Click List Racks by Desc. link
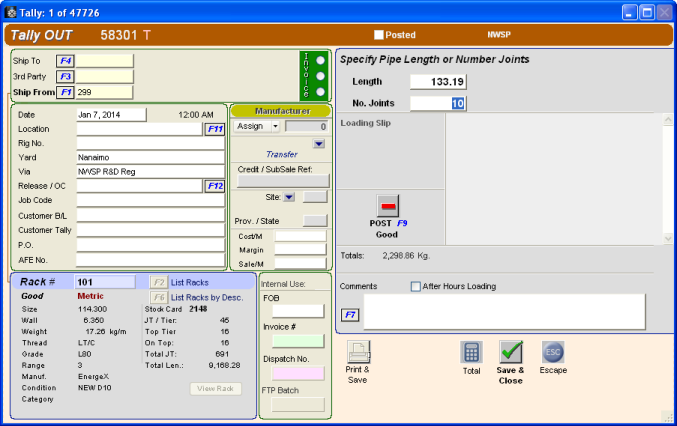Viewport: 677px width, 426px height. (204, 297)
